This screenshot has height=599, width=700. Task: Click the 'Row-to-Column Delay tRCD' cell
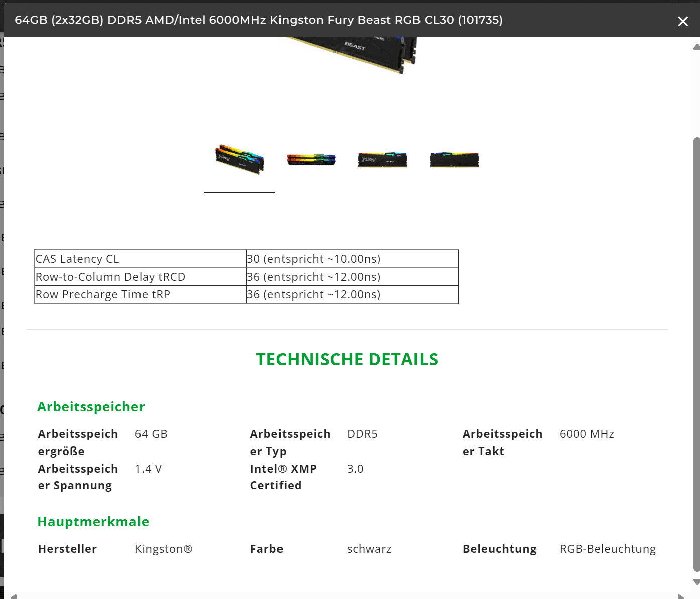[141, 277]
